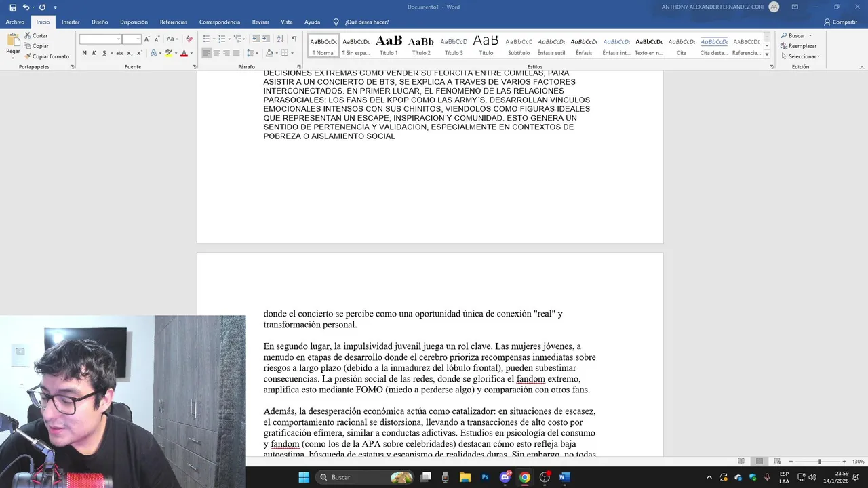
Task: Toggle show paragraph marks ¶
Action: 294,39
